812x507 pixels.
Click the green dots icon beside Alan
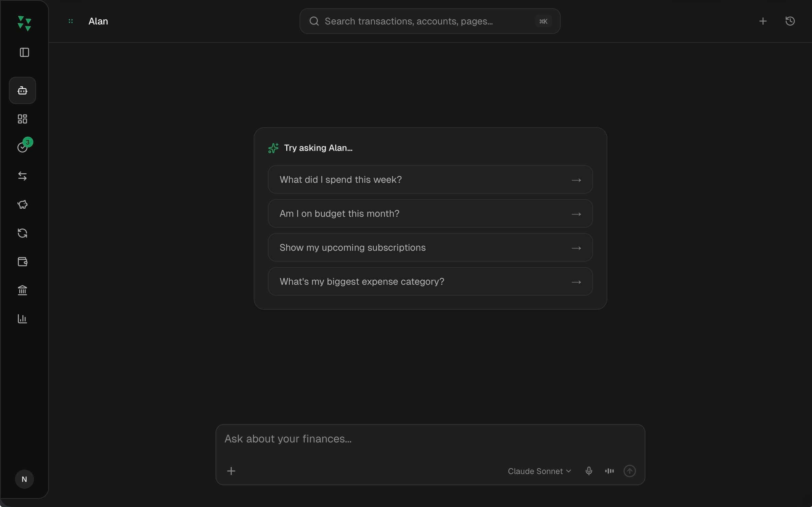[71, 21]
